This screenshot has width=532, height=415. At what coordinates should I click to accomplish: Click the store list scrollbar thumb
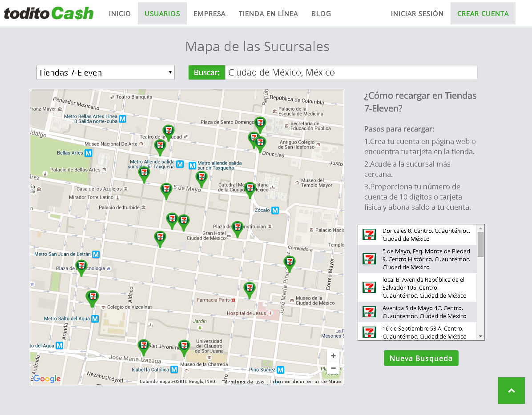[x=480, y=244]
